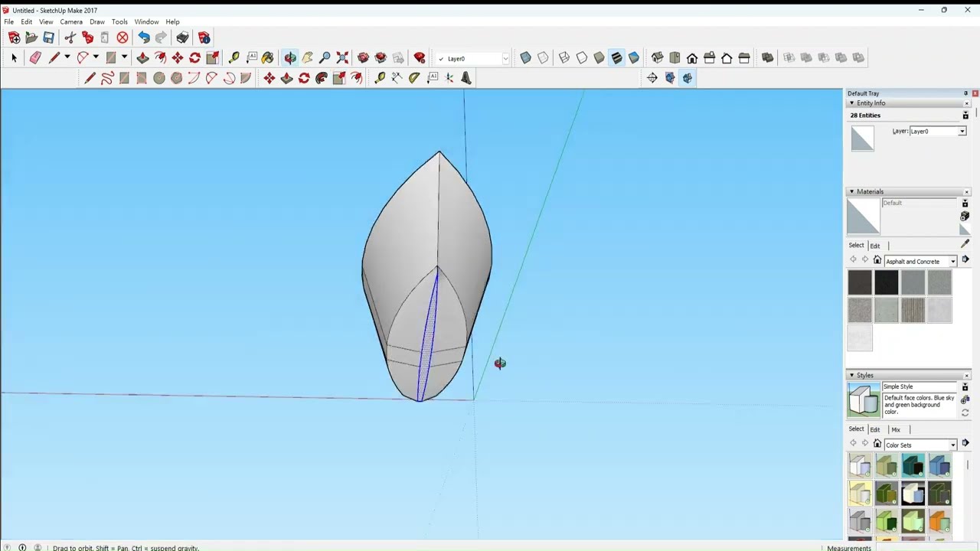Collapse the Materials panel
Viewport: 980px width, 551px height.
(x=851, y=191)
